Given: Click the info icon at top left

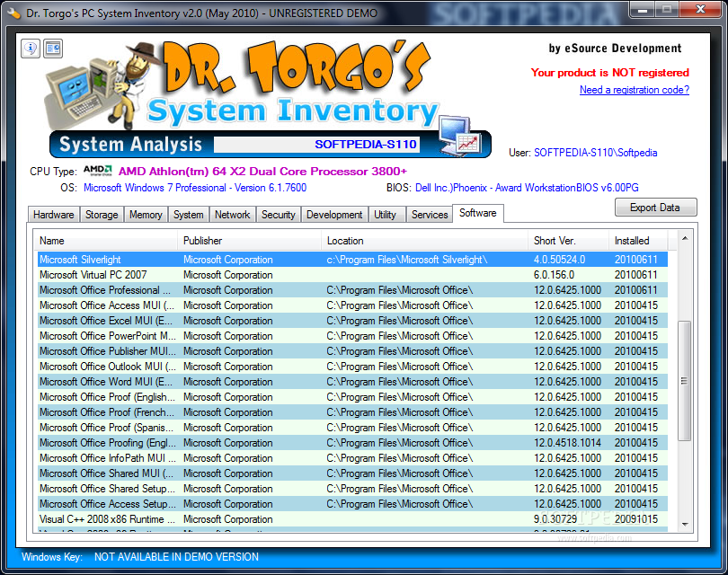Looking at the screenshot, I should 31,49.
